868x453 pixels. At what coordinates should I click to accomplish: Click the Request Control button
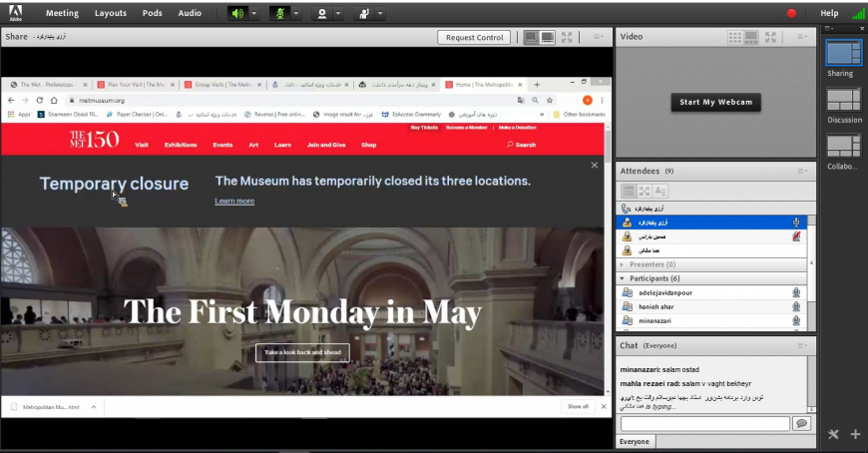(474, 37)
